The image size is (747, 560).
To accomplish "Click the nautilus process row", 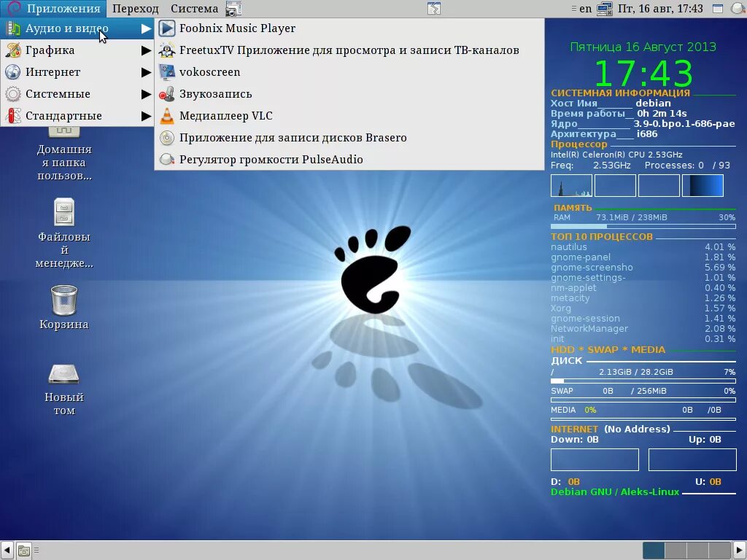I will [x=643, y=247].
